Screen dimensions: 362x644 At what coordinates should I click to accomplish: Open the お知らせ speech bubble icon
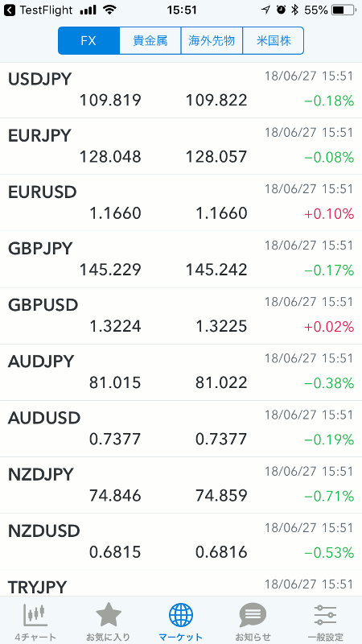click(x=253, y=615)
